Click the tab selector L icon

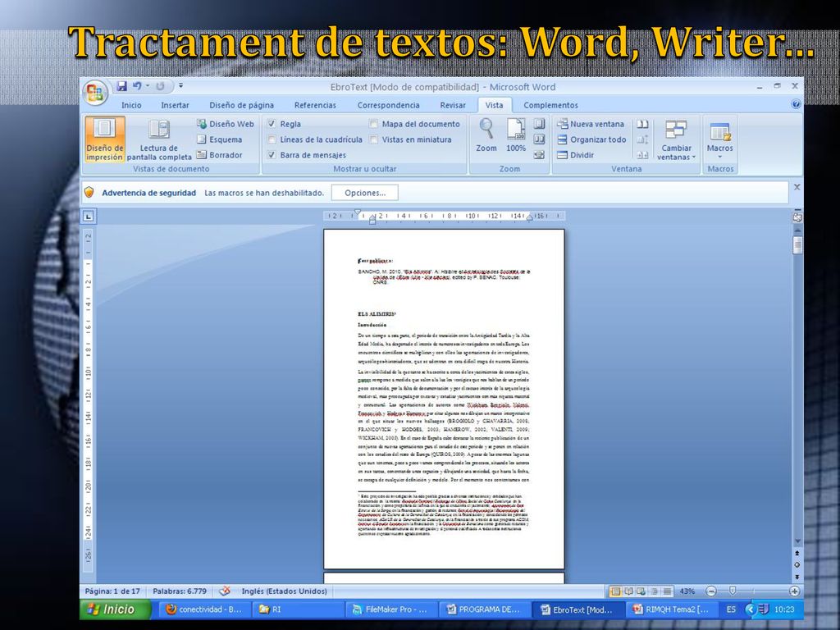tap(88, 217)
